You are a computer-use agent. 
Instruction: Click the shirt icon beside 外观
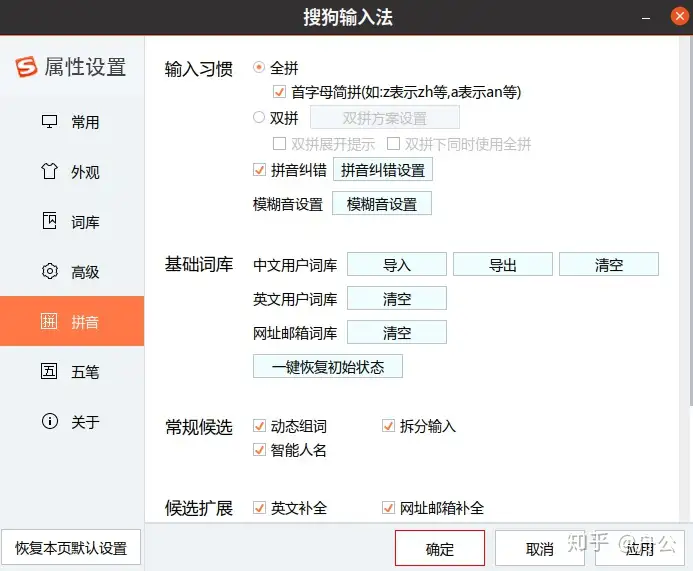point(50,171)
